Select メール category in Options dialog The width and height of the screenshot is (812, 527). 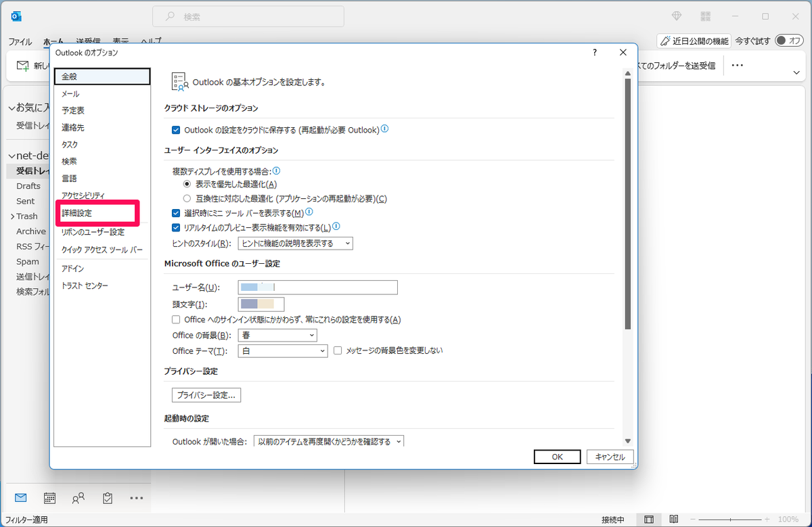[102, 93]
